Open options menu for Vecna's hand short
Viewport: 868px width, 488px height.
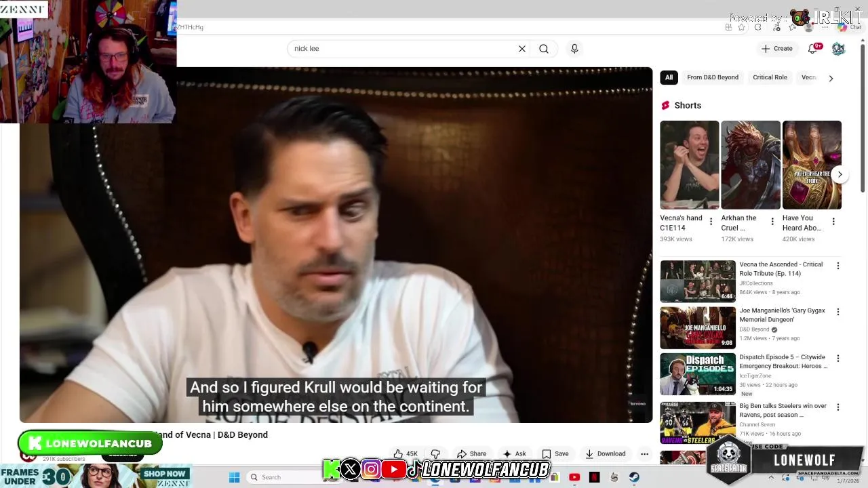pyautogui.click(x=711, y=222)
